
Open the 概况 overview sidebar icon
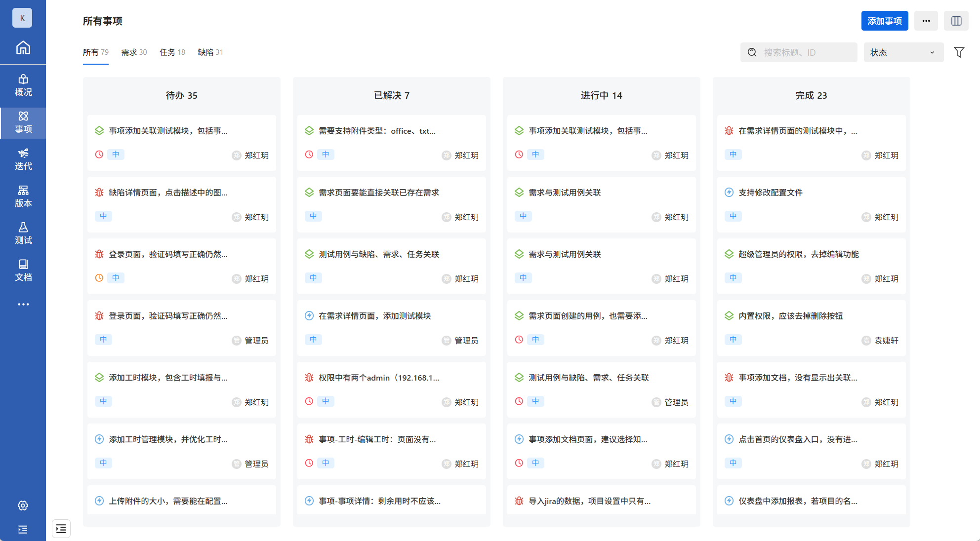[x=23, y=85]
